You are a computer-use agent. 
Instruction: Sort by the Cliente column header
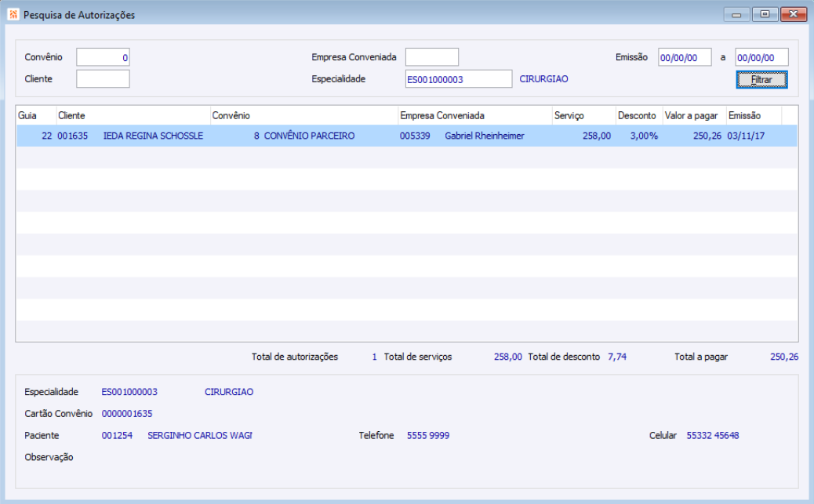[x=133, y=116]
